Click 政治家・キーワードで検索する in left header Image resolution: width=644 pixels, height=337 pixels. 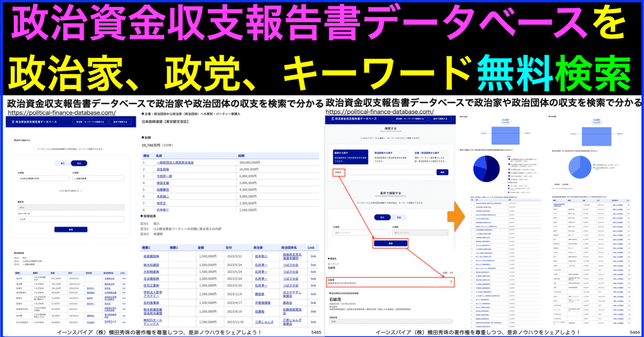pos(90,122)
